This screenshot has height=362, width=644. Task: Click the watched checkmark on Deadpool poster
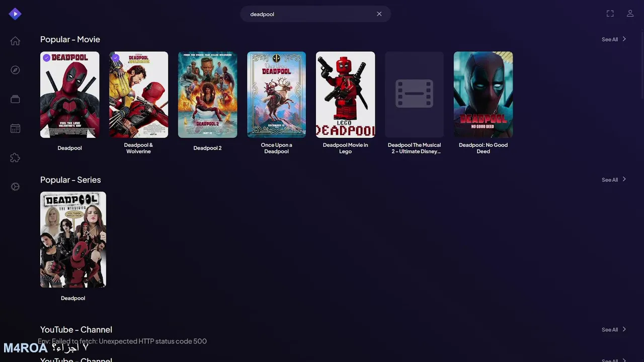[47, 58]
